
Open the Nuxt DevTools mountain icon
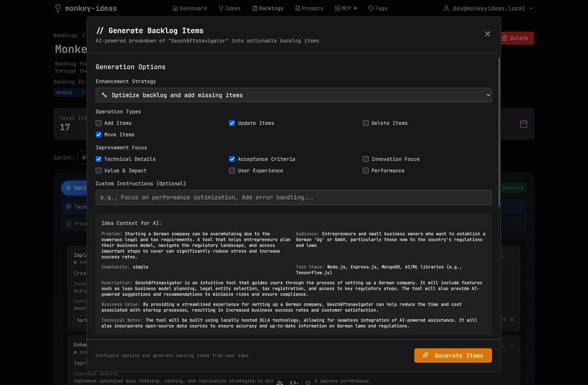coord(280,382)
